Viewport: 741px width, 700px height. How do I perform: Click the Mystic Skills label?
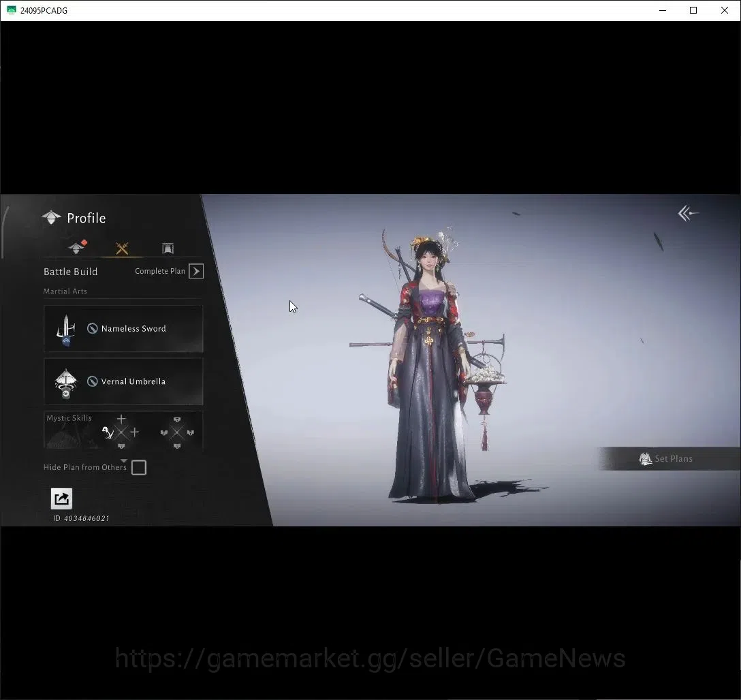coord(69,418)
